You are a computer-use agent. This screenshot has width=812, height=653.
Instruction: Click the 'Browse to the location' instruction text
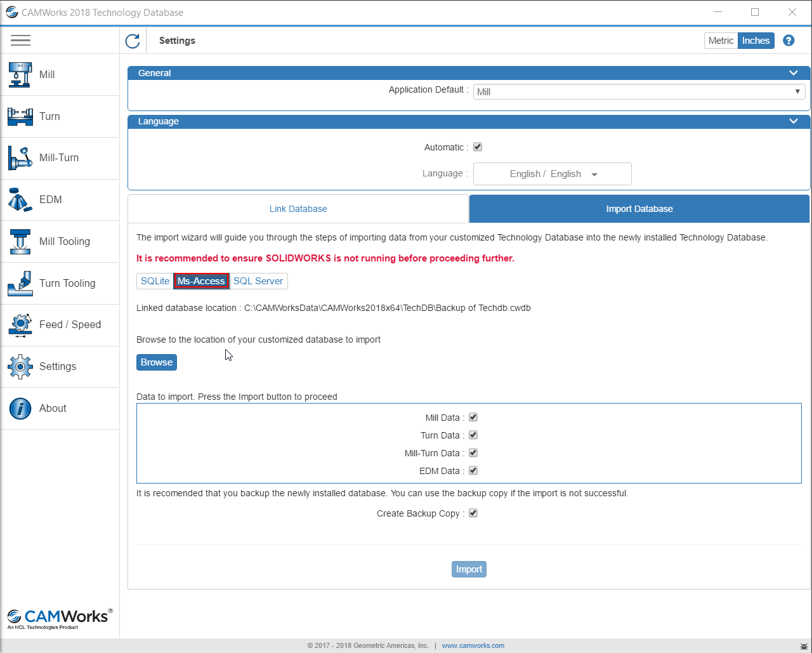[258, 340]
